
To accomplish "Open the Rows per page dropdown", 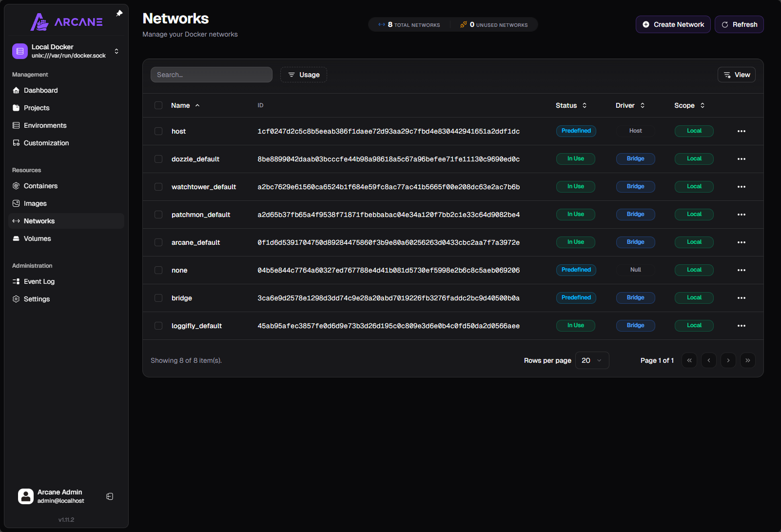I will (x=592, y=360).
